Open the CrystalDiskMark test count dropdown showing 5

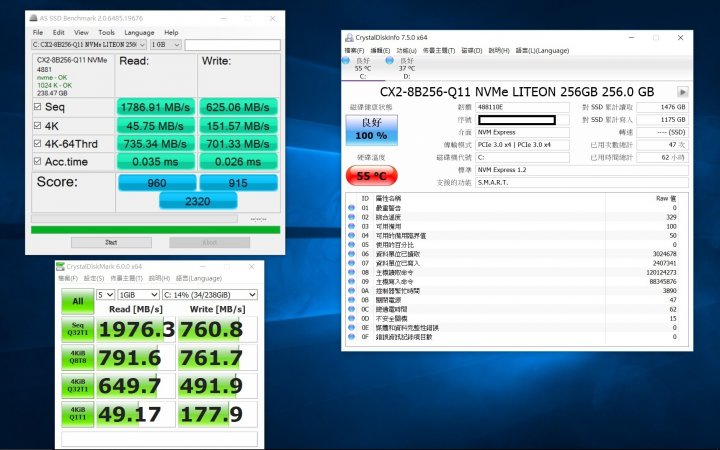click(x=105, y=295)
